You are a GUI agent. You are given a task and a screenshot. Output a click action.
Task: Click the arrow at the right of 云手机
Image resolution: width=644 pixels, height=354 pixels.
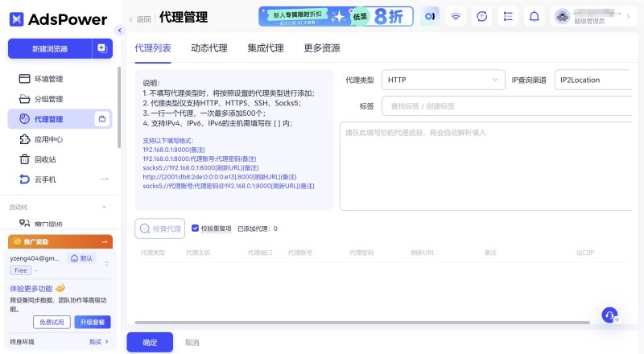[105, 179]
